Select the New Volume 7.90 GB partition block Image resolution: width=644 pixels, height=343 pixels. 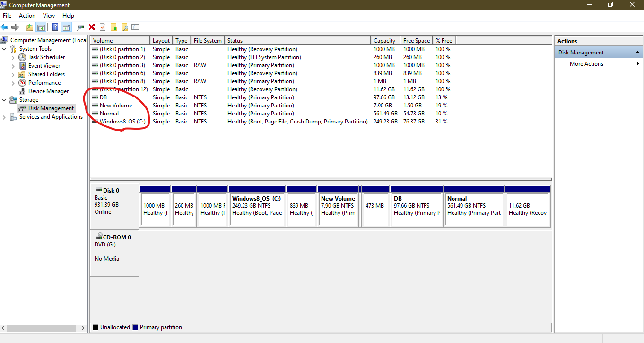[338, 206]
